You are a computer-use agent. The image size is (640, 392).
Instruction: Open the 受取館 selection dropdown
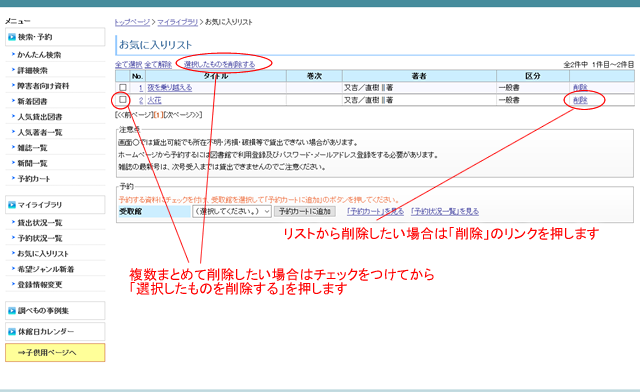(231, 211)
